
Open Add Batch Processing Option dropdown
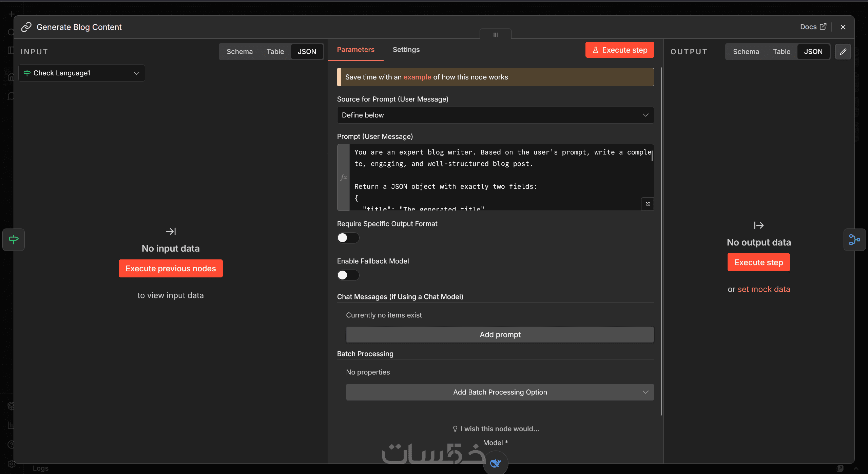pos(500,392)
